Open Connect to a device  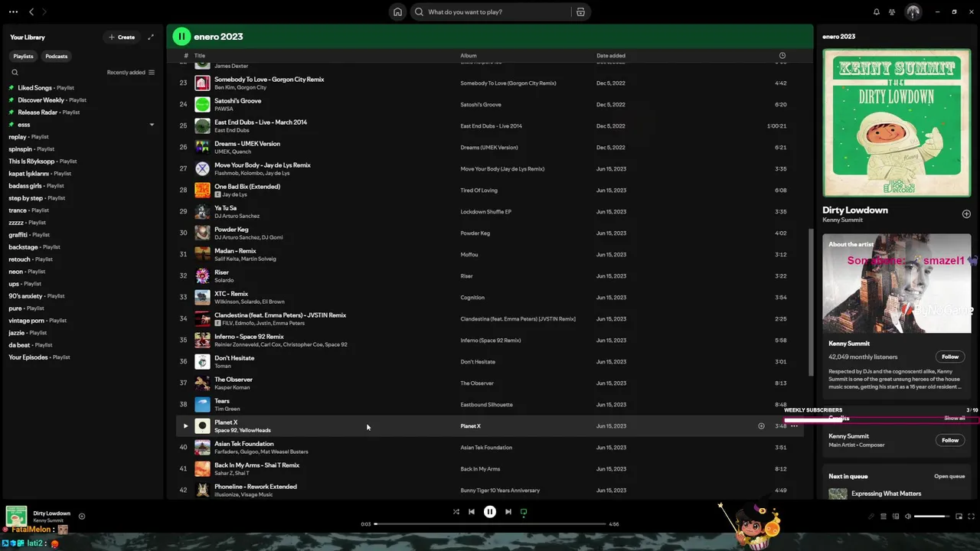896,517
